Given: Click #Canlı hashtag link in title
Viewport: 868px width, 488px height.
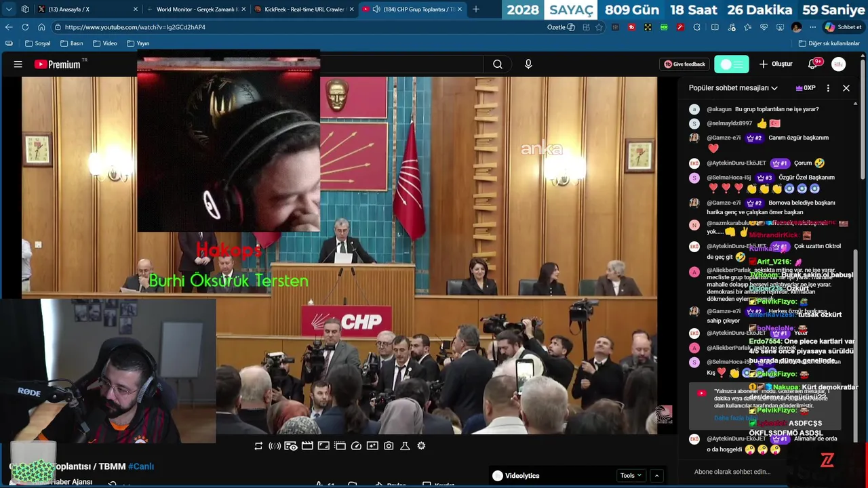Looking at the screenshot, I should pyautogui.click(x=141, y=466).
